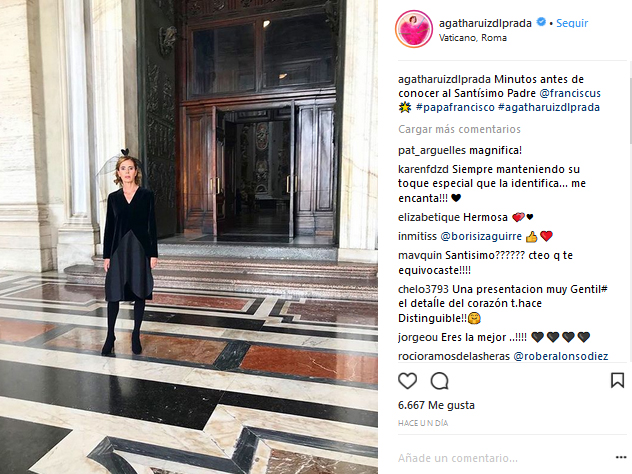Open the @franciscus mention

(570, 93)
